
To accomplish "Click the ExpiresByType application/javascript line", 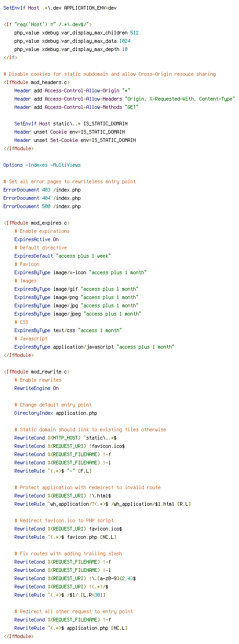I will point(94,347).
